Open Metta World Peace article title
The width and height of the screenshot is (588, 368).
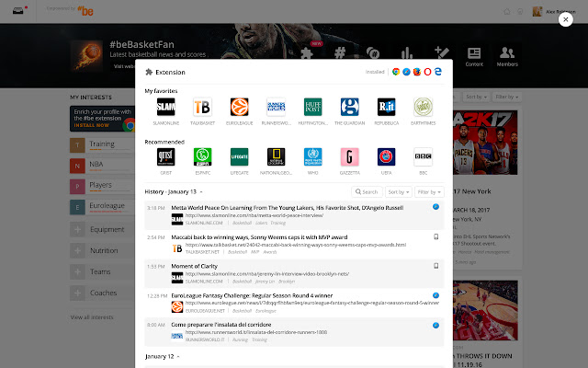point(288,208)
